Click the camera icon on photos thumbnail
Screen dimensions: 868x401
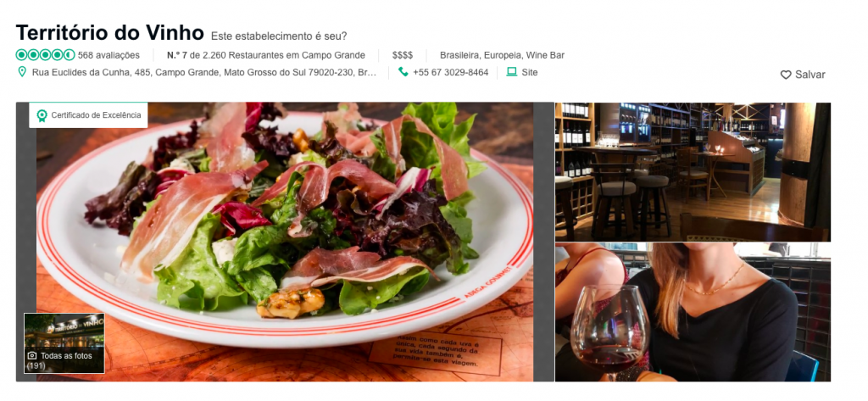[33, 355]
